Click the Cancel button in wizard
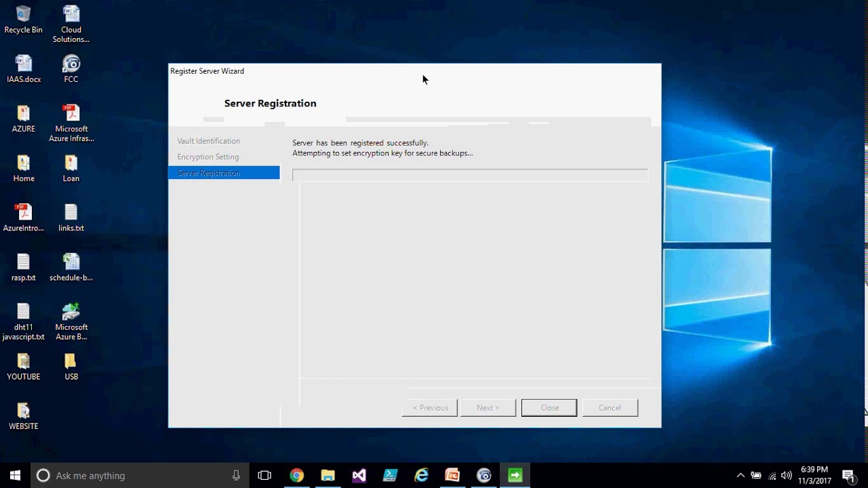 point(610,407)
